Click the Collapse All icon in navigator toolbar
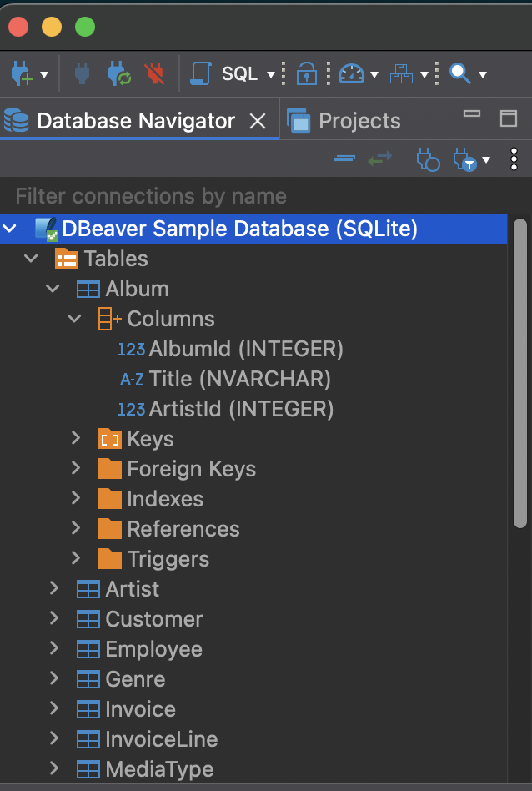 coord(344,159)
